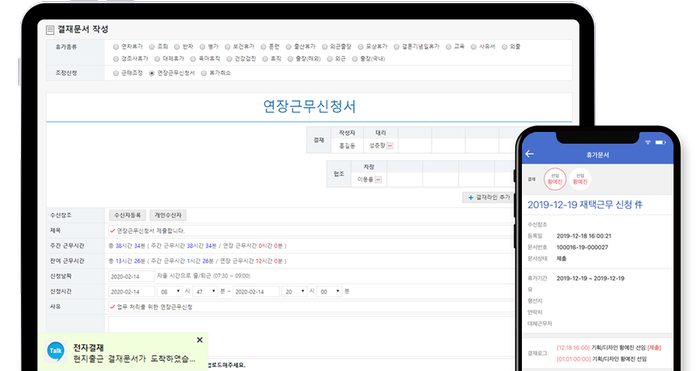Open the start hour dropdown showing 08
Image resolution: width=700 pixels, height=371 pixels.
click(x=170, y=292)
